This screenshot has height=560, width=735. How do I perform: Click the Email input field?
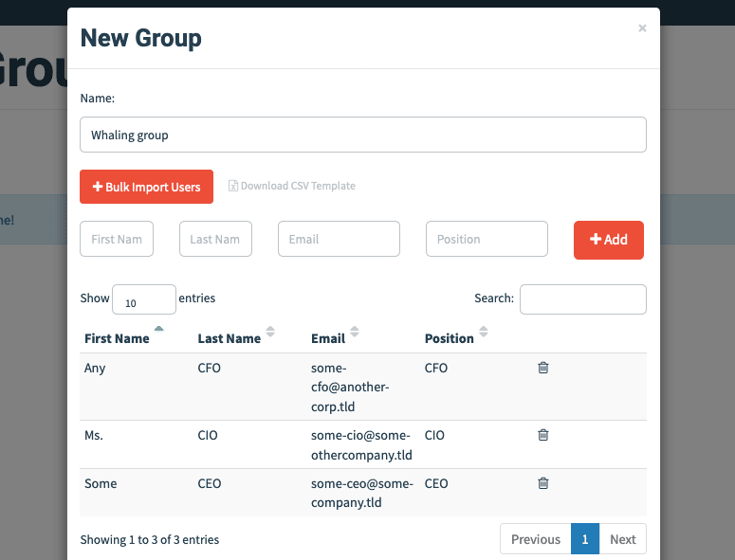pyautogui.click(x=339, y=239)
